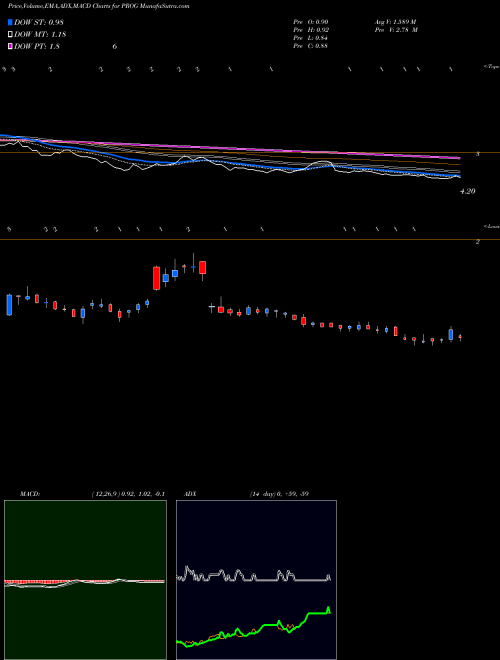500x660 pixels.
Task: Click the 'Pre H: 0.92' high value
Action: tap(311, 30)
